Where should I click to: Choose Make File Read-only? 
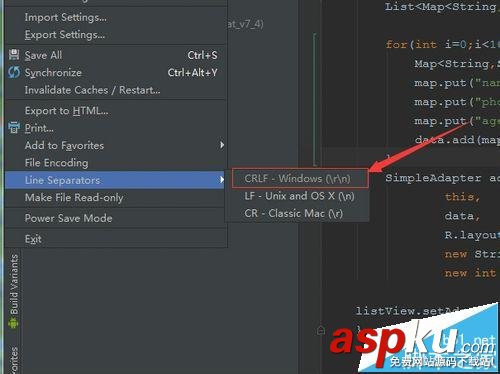pos(116,197)
